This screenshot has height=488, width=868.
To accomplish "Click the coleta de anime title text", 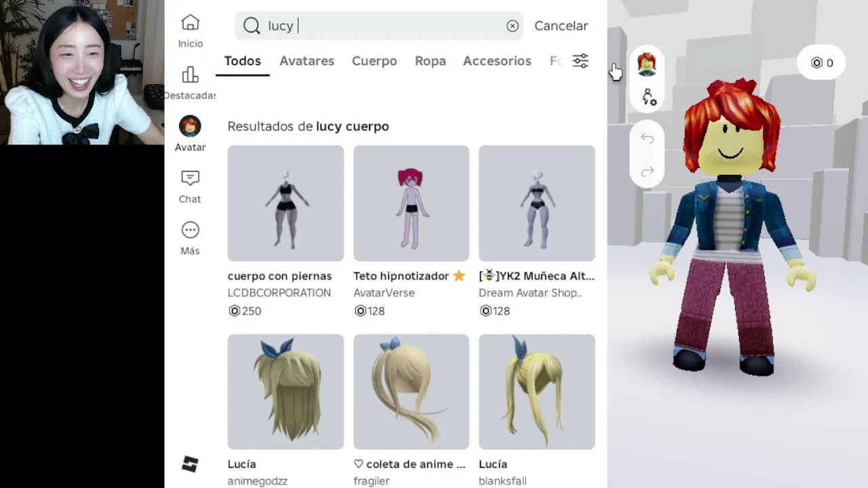I will pos(410,464).
